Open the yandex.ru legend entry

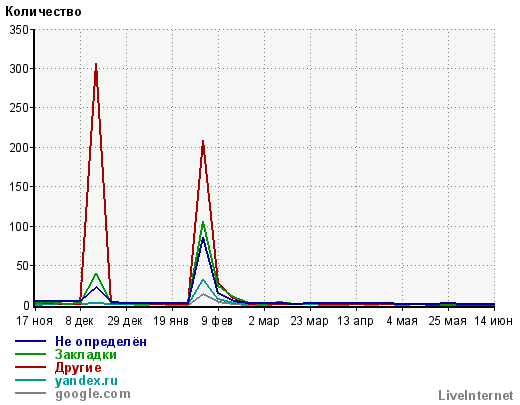click(86, 381)
